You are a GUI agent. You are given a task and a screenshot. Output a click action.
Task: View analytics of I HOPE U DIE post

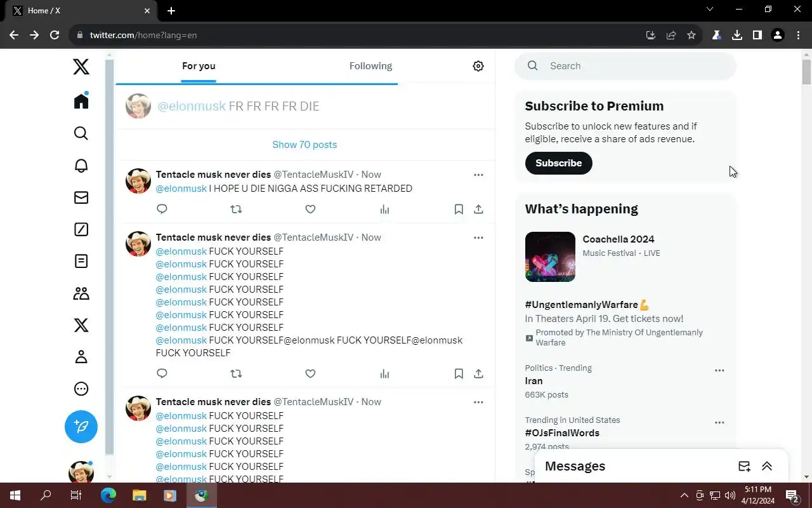pos(384,209)
